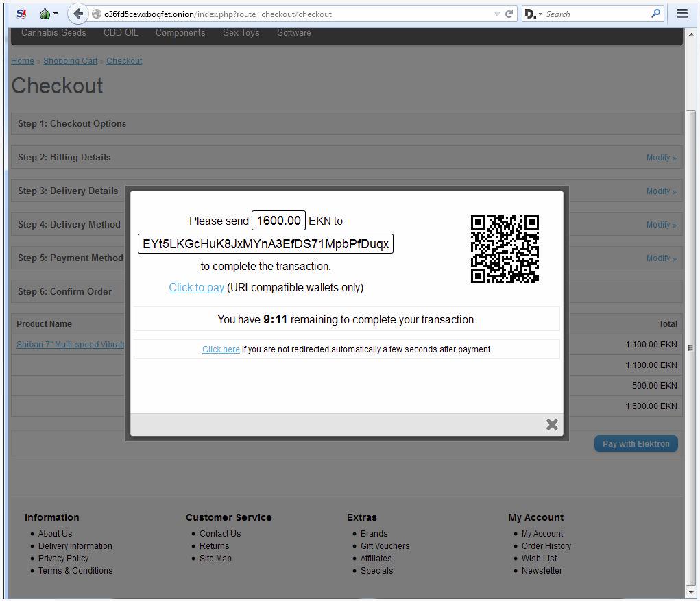Open Gift Vouchers footer link
This screenshot has width=700, height=601.
385,546
